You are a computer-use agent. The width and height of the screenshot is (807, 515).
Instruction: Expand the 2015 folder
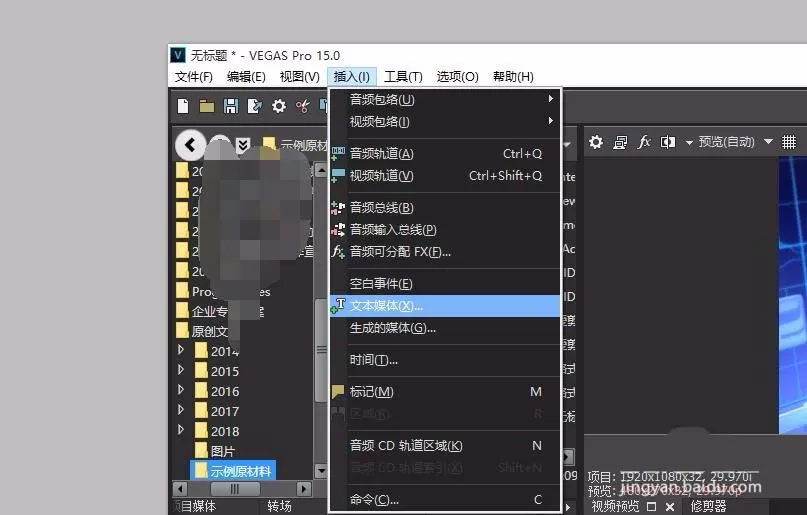(181, 369)
